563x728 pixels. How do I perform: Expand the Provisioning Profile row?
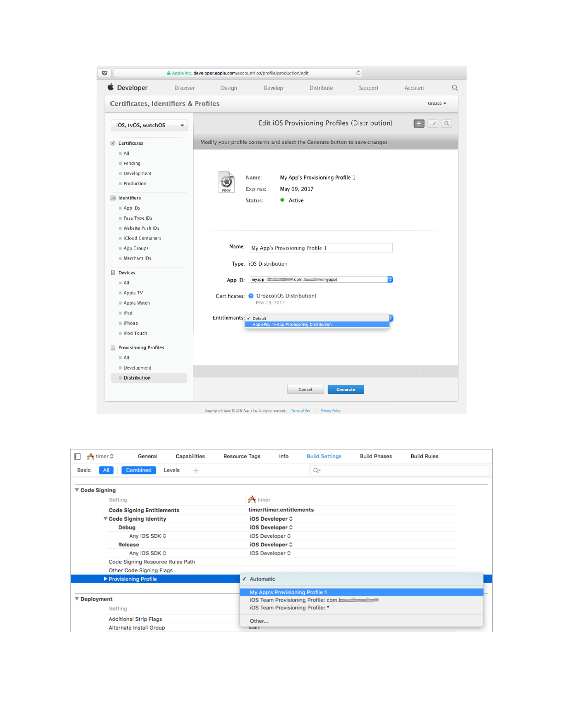pyautogui.click(x=105, y=579)
